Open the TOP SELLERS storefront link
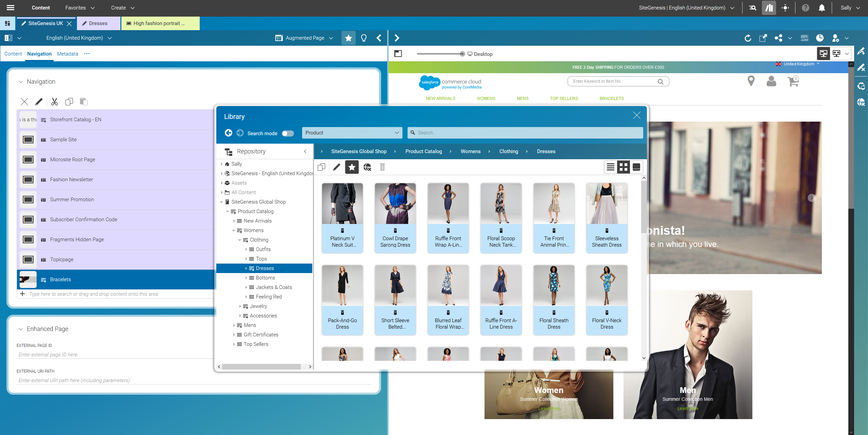 coord(564,99)
